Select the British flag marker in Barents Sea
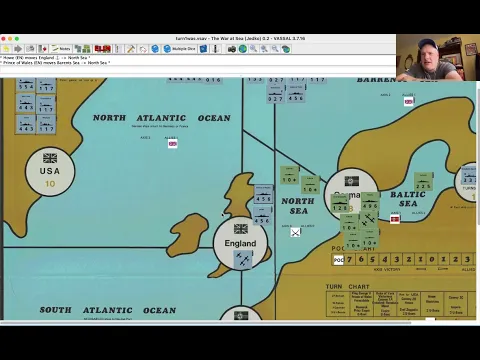480x360 pixels. 409,101
